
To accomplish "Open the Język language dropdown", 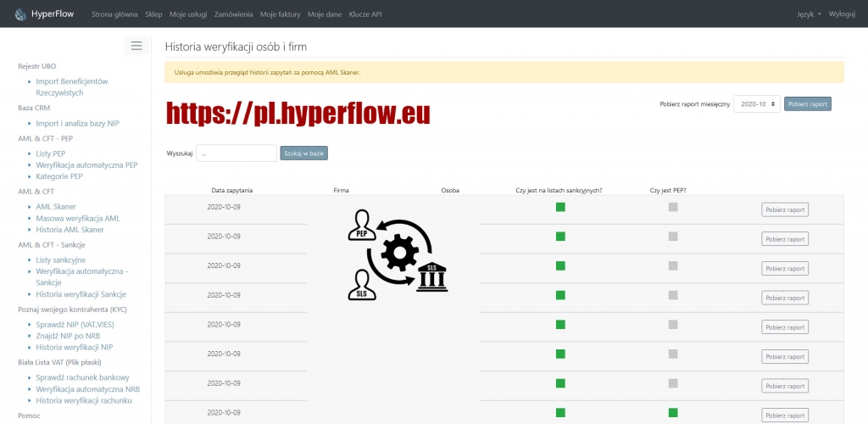I will [809, 14].
